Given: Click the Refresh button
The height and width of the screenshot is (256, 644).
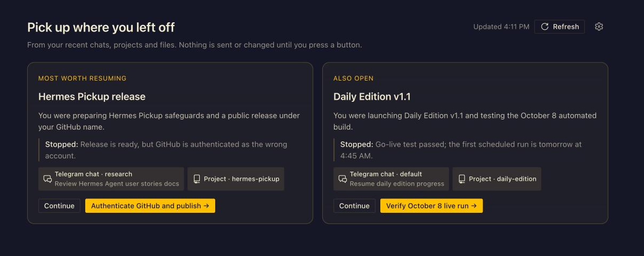Looking at the screenshot, I should [559, 27].
